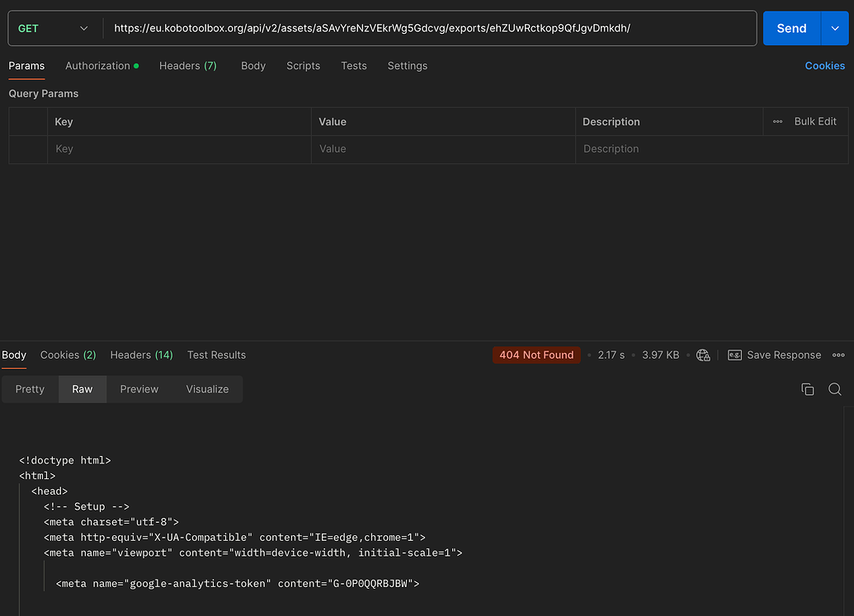Switch to the Authorization tab
This screenshot has width=854, height=616.
pos(97,65)
